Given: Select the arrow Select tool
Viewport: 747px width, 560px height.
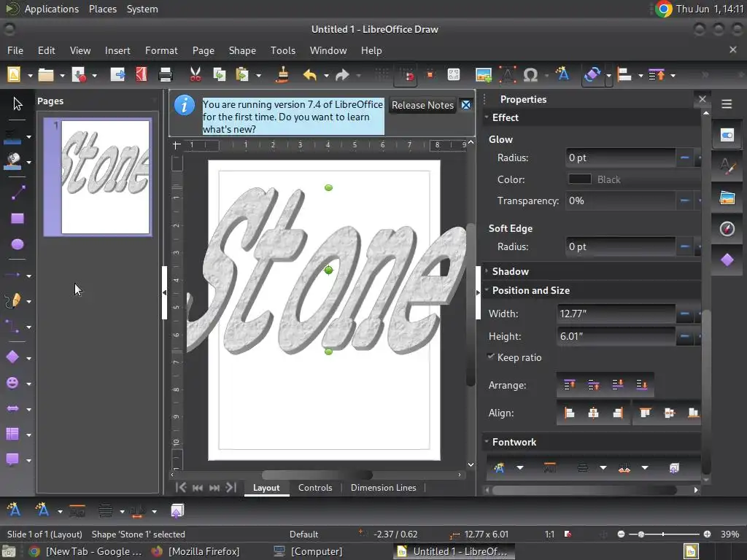Looking at the screenshot, I should (18, 104).
